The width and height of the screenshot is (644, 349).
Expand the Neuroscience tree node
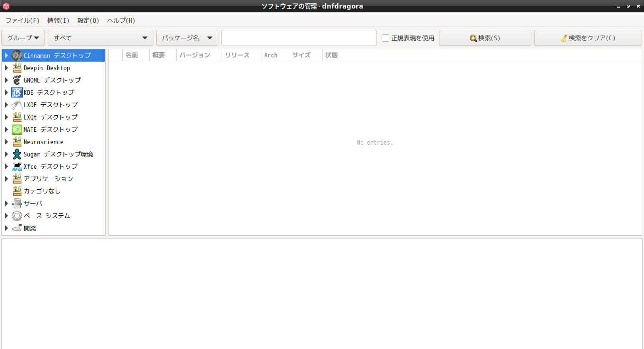(x=7, y=142)
